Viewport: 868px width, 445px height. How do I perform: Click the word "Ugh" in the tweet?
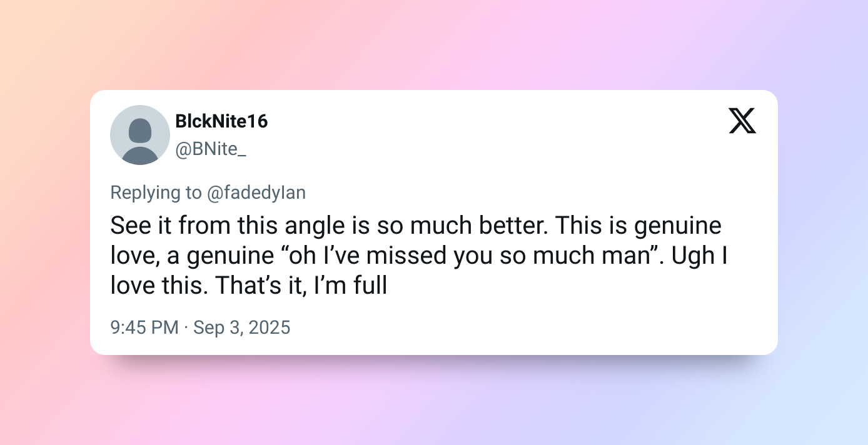coord(692,256)
